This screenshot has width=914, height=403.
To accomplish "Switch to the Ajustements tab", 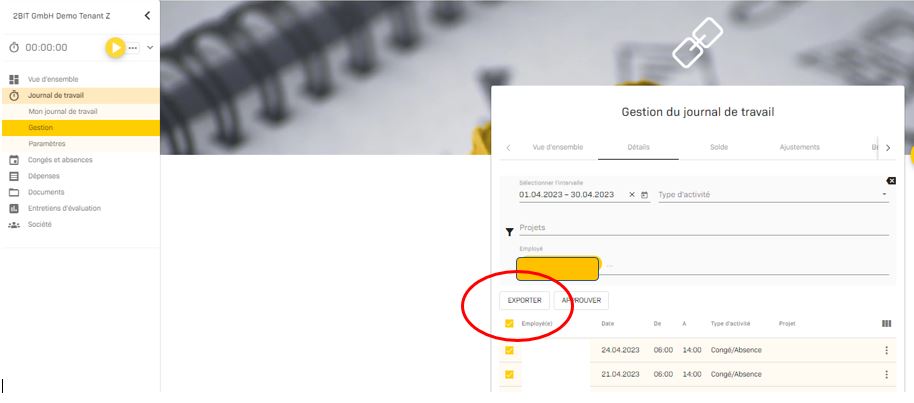I will coord(799,147).
